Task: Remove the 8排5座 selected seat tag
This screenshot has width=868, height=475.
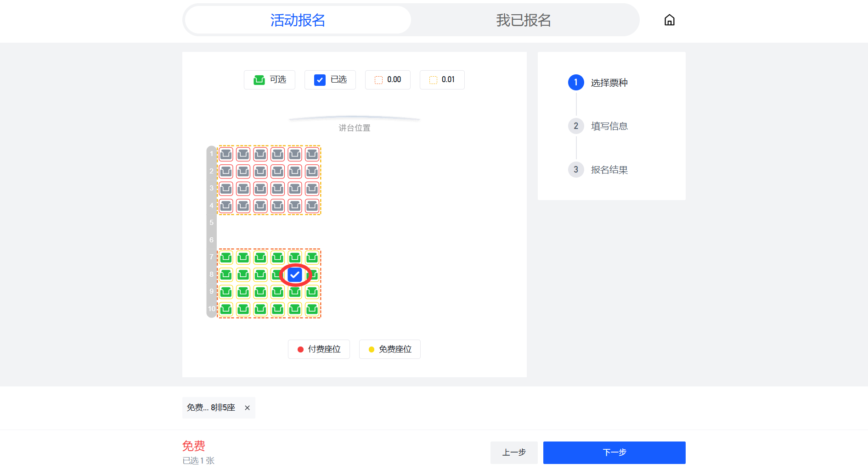Action: click(247, 408)
